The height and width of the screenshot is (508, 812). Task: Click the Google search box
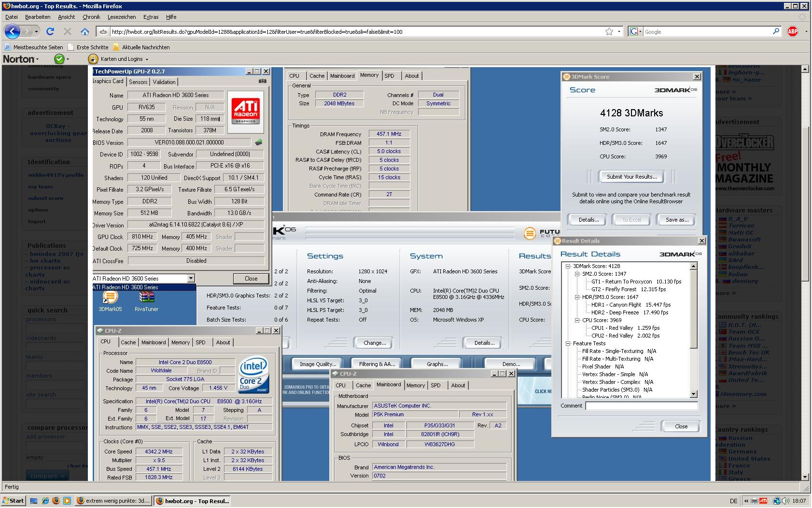pos(707,31)
